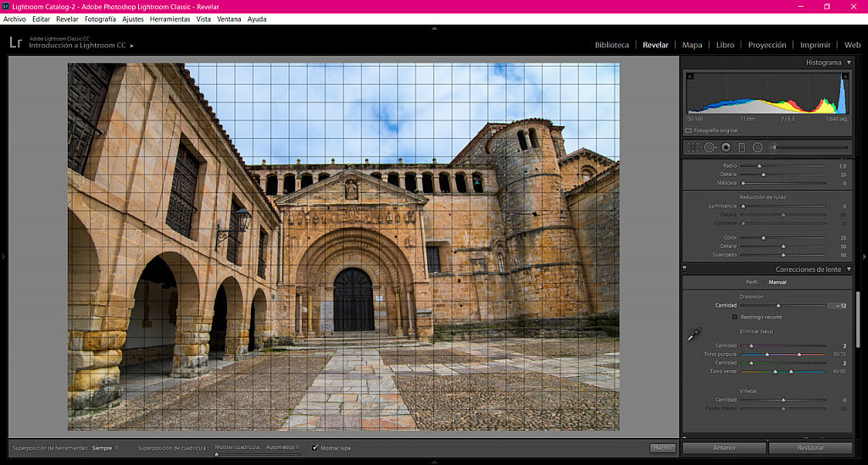This screenshot has height=465, width=868.
Task: Click the Máscara slider
Action: 782,183
